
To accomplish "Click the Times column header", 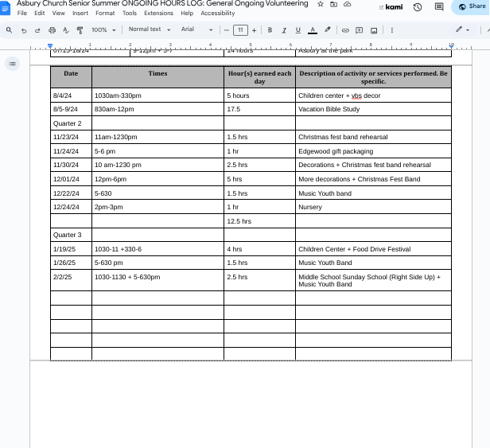I will coord(157,77).
